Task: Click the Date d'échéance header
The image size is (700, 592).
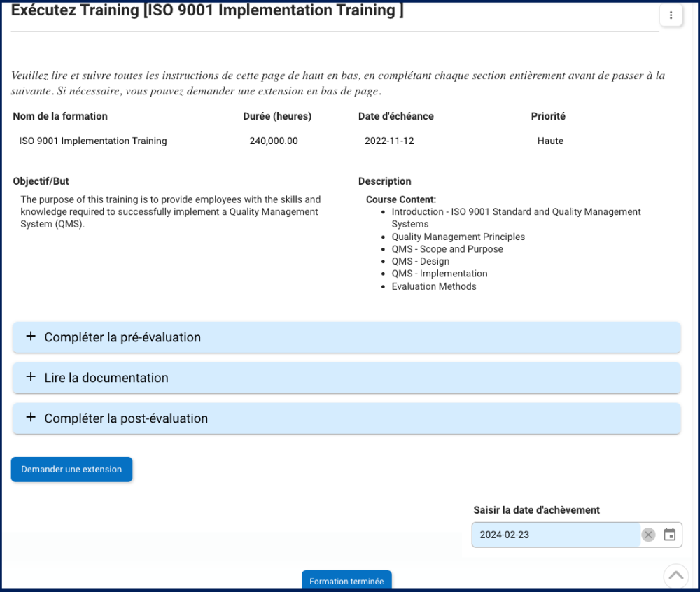Action: tap(396, 116)
